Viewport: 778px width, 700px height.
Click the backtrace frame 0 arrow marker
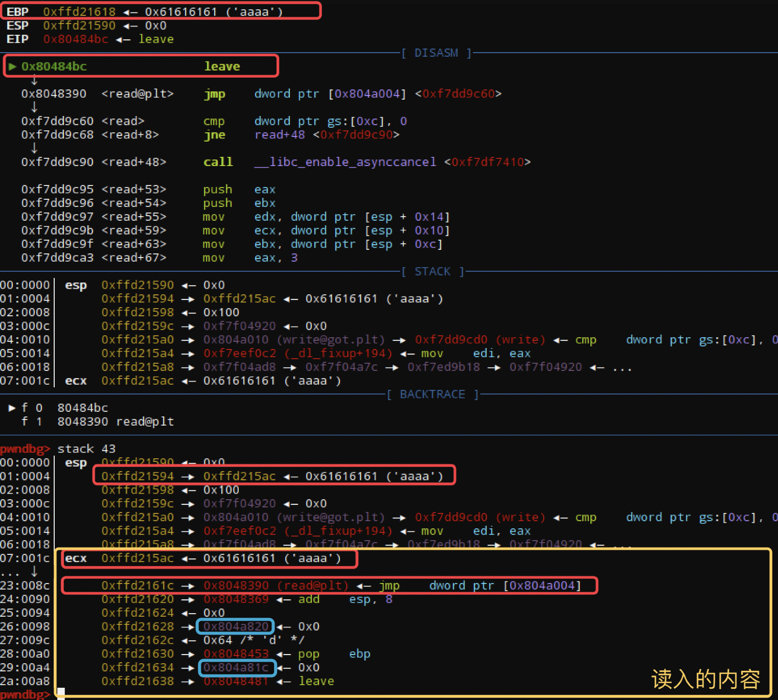click(x=12, y=408)
